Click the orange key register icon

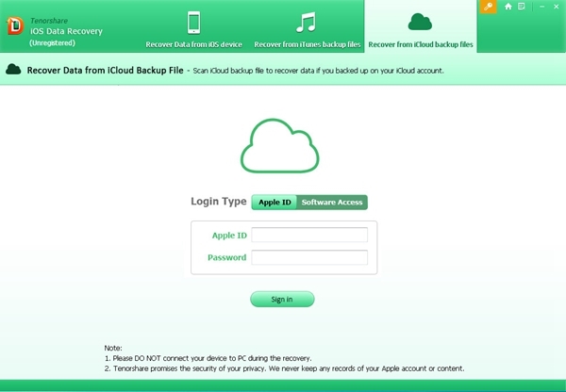tap(489, 8)
